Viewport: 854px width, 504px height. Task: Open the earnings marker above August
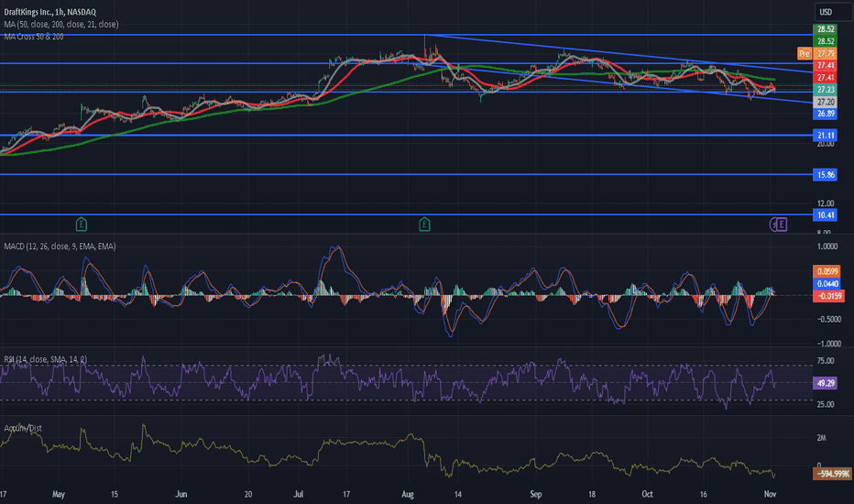424,224
